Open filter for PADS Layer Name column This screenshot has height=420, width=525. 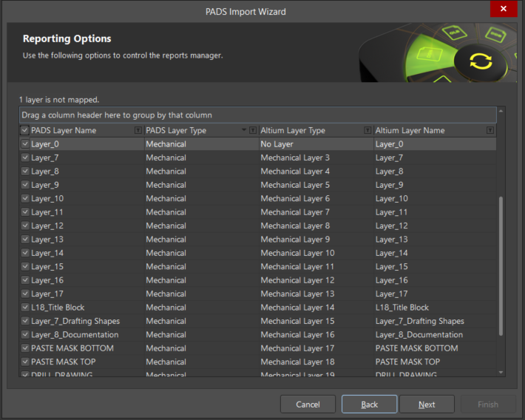(x=138, y=130)
